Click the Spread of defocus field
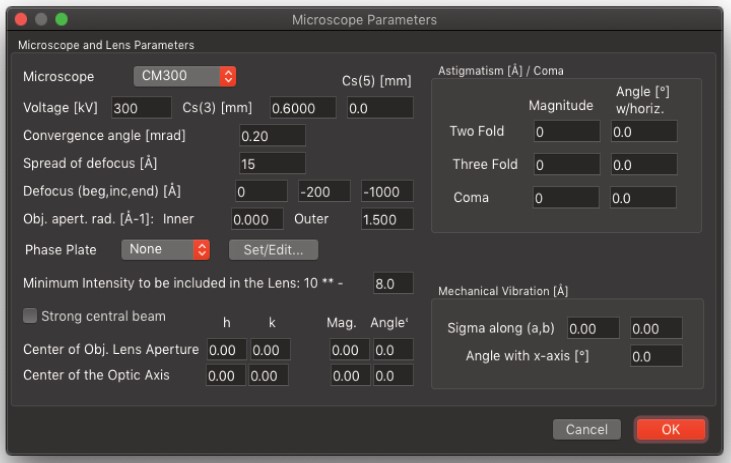Image resolution: width=731 pixels, height=463 pixels. [x=272, y=163]
